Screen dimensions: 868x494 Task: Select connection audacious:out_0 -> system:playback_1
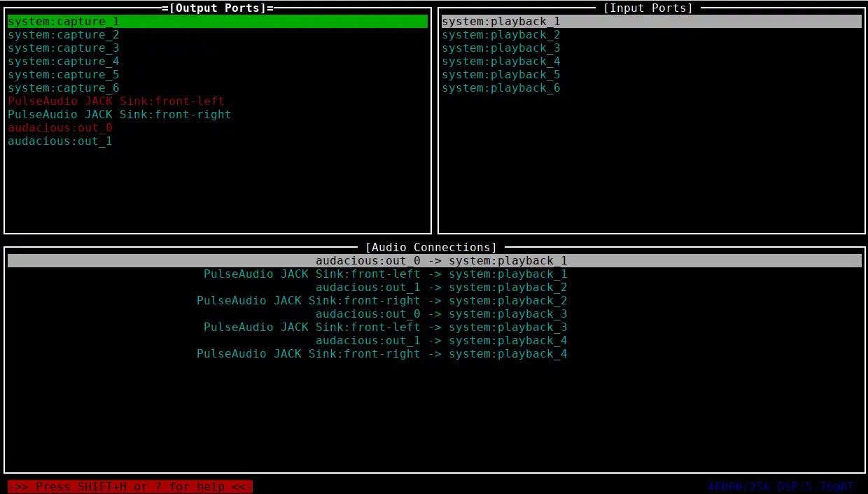pos(435,261)
